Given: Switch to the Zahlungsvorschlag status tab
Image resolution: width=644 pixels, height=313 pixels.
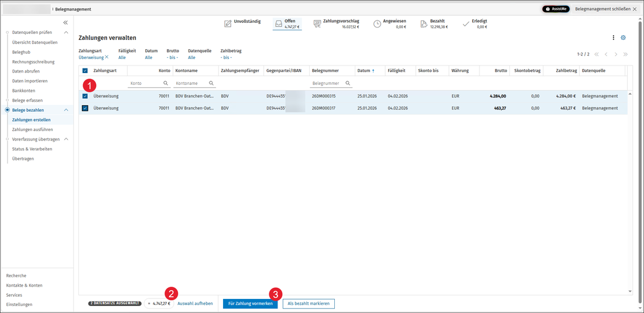Looking at the screenshot, I should pos(336,23).
